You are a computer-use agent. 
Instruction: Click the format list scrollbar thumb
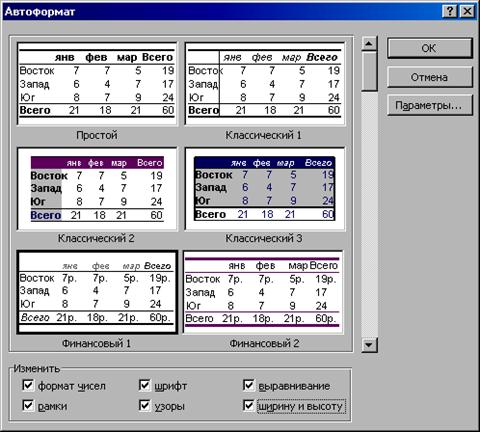(369, 71)
